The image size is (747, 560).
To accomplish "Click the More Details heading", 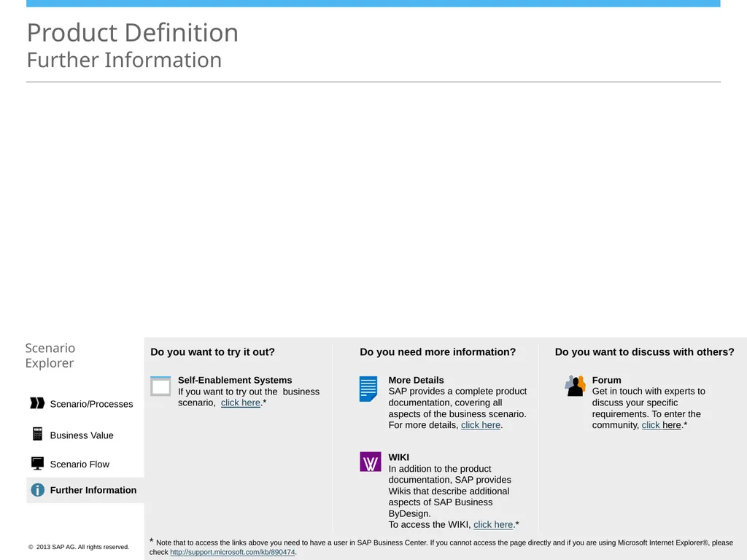I will click(416, 380).
